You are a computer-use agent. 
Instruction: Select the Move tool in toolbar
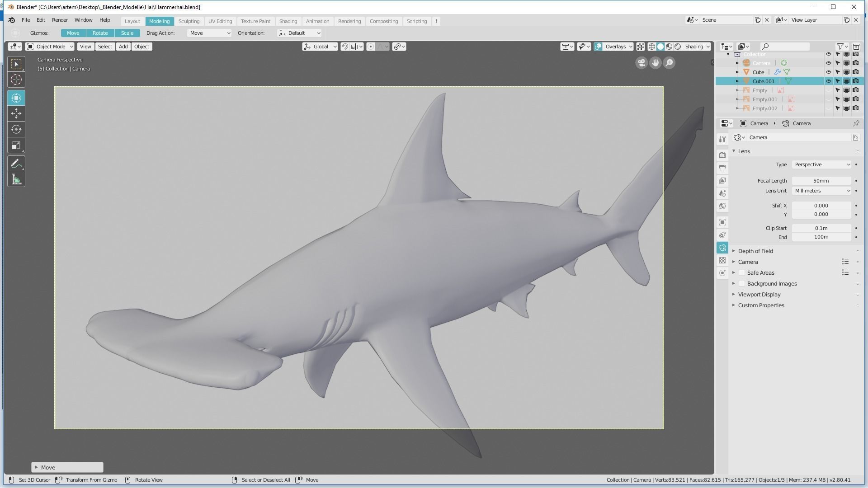(16, 113)
